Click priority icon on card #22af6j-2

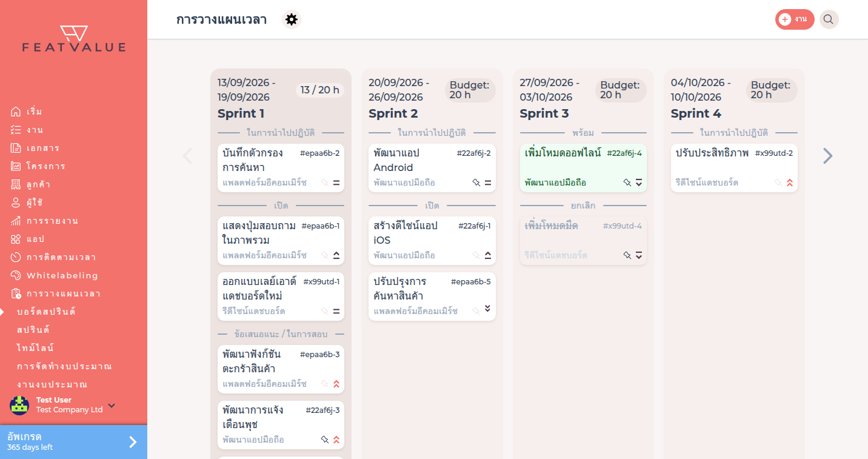[x=487, y=183]
